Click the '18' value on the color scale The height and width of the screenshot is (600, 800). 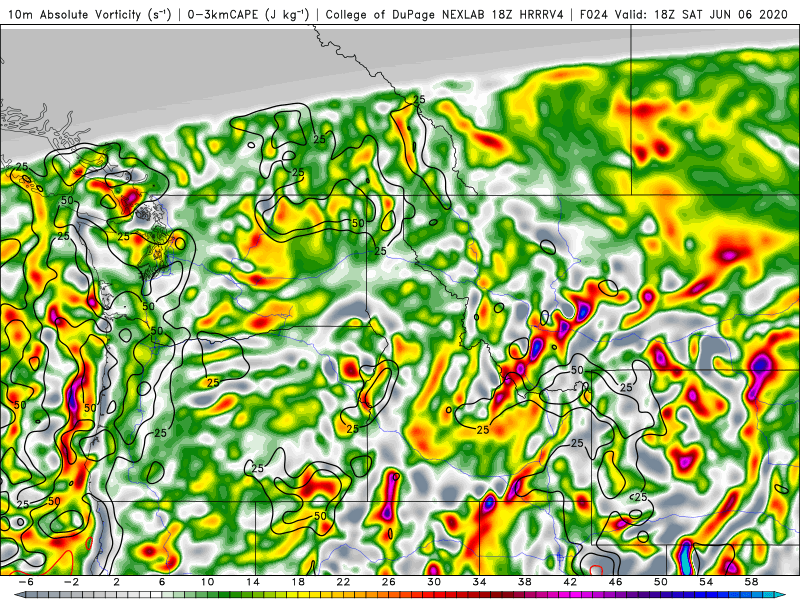[x=298, y=582]
